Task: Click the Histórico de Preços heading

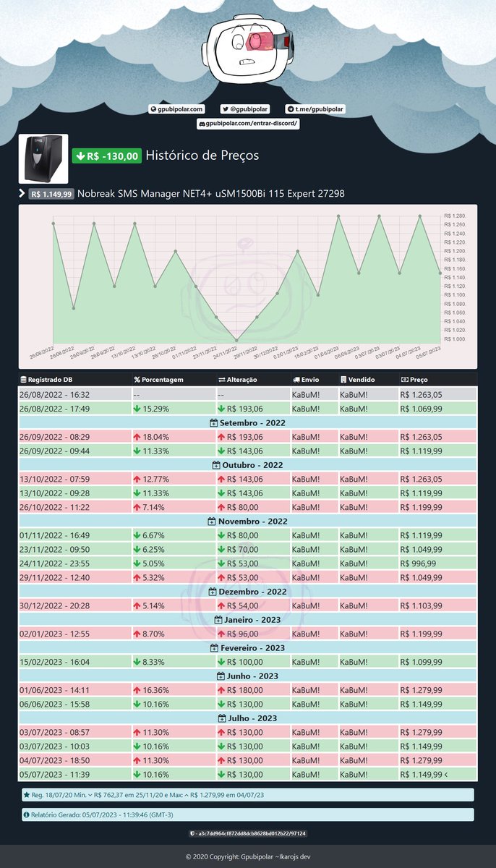Action: 202,156
